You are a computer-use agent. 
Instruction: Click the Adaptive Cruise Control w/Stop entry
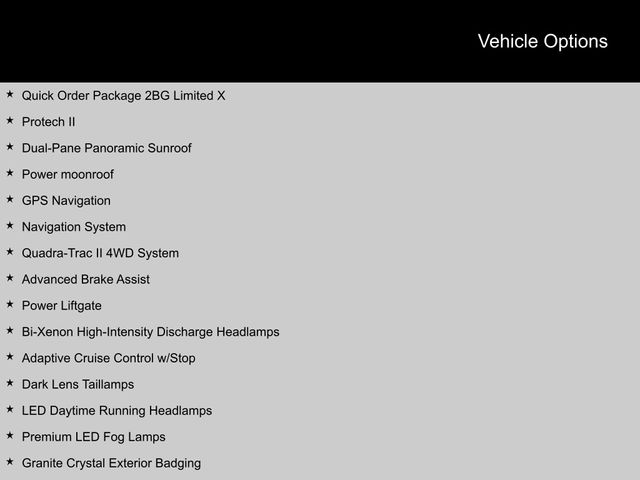click(x=108, y=358)
